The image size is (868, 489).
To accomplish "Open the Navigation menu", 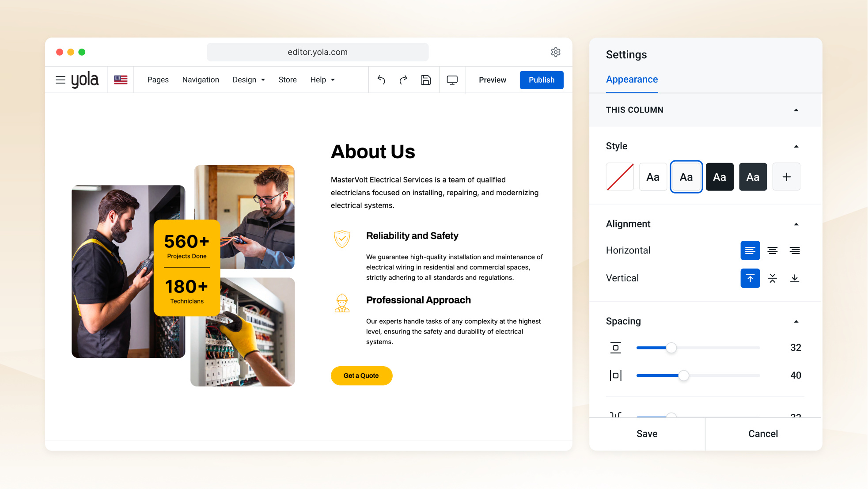I will pyautogui.click(x=201, y=80).
